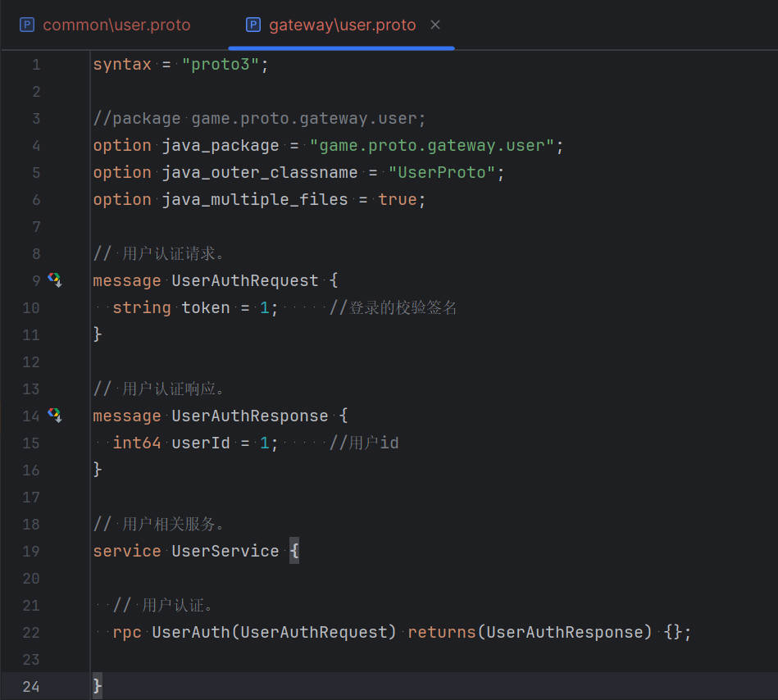The height and width of the screenshot is (700, 778).
Task: Click the int64 type keyword
Action: (x=137, y=443)
